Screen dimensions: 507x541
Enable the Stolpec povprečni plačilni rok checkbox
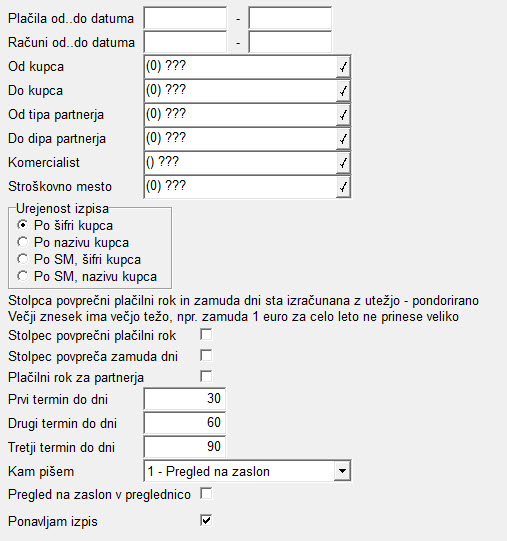[206, 335]
